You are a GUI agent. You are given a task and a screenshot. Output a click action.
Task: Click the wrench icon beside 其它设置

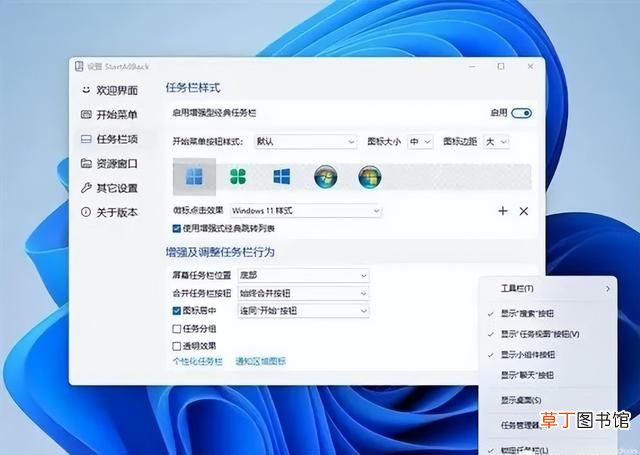[x=86, y=188]
